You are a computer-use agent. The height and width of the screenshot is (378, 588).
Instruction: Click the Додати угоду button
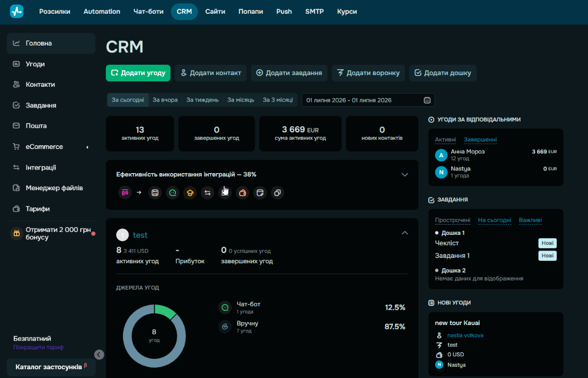(138, 73)
